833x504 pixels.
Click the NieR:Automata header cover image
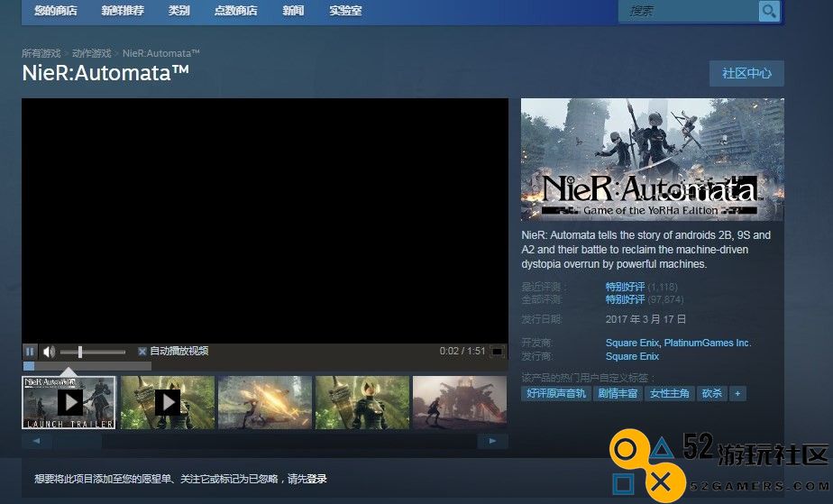click(653, 160)
